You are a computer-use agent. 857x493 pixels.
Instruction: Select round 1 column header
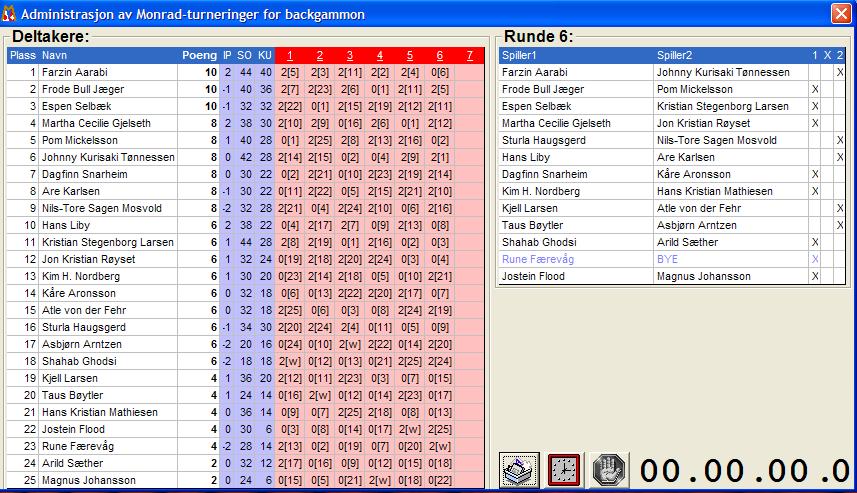point(288,55)
